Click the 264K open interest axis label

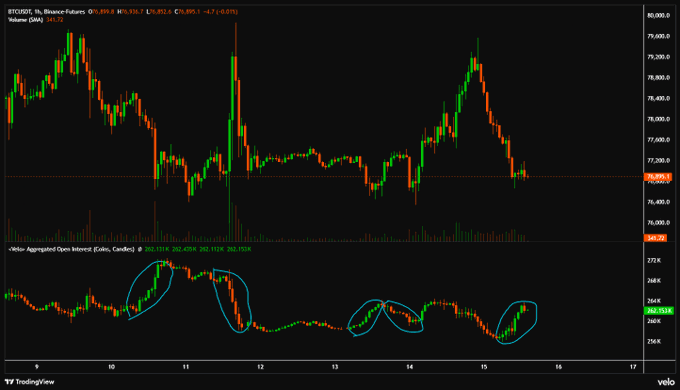[x=654, y=301]
